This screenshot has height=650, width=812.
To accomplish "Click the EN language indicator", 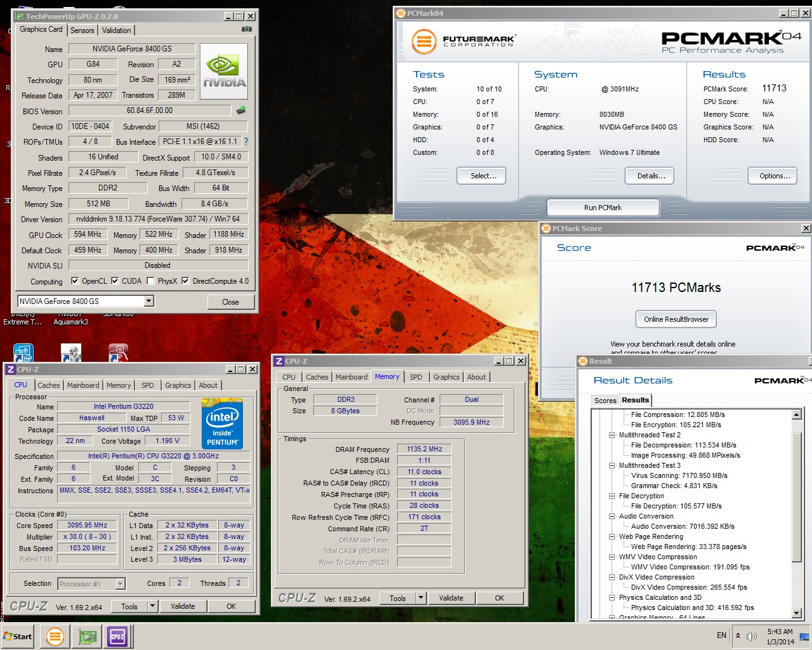I will click(x=721, y=635).
